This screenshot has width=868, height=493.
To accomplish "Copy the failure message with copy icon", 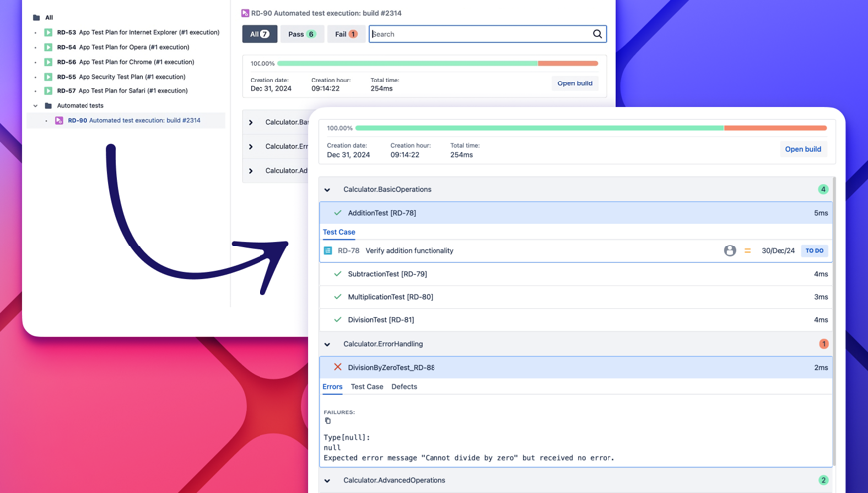I will pyautogui.click(x=328, y=421).
